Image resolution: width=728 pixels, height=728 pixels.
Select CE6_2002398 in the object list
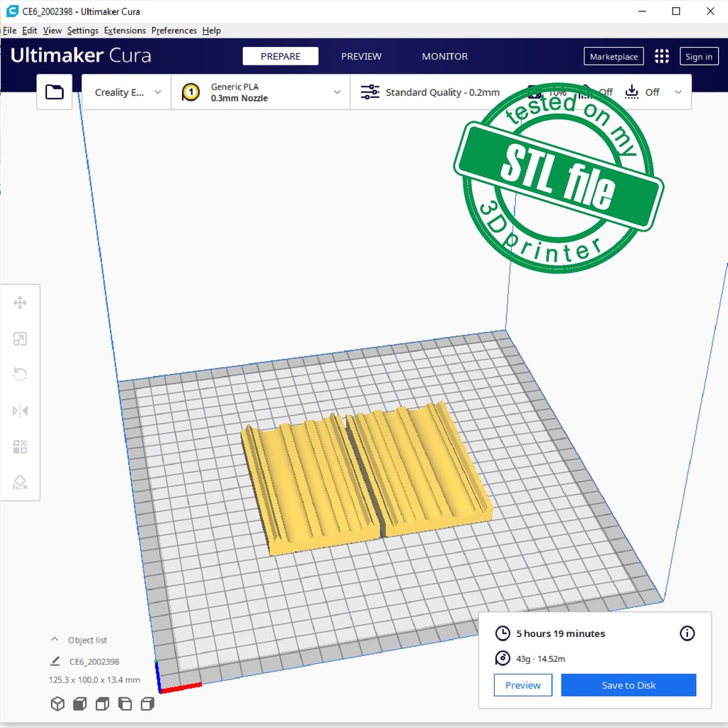tap(94, 662)
